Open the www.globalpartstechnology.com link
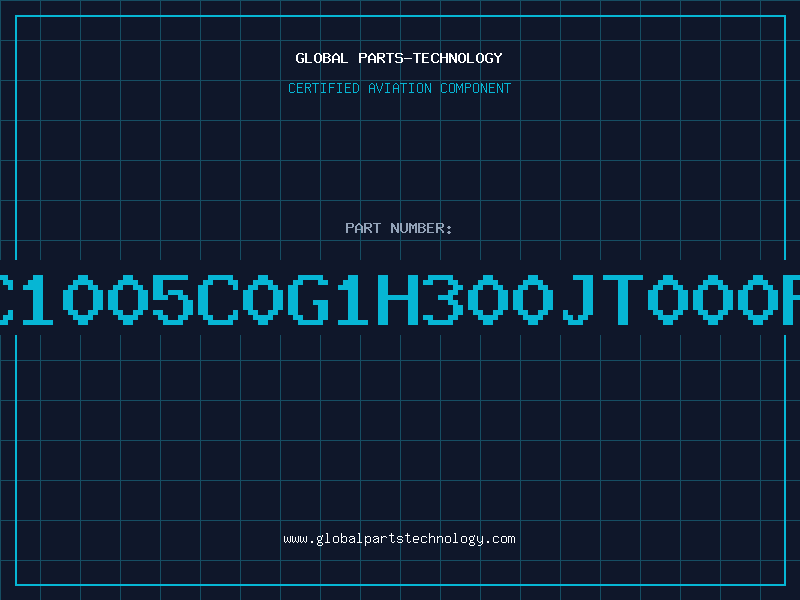 coord(399,539)
